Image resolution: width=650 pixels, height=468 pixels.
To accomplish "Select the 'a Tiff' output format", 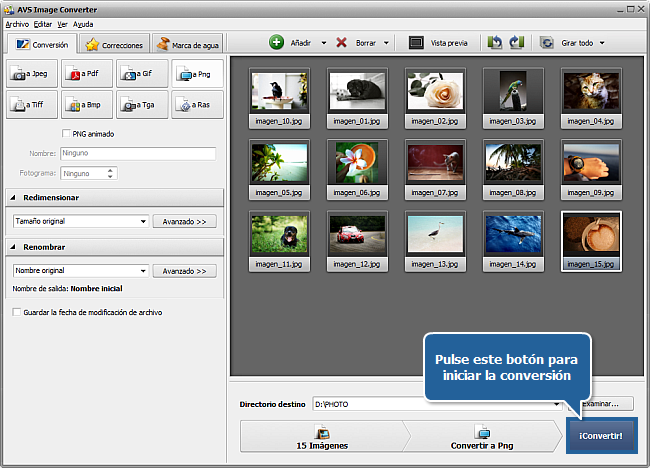I will click(x=31, y=105).
